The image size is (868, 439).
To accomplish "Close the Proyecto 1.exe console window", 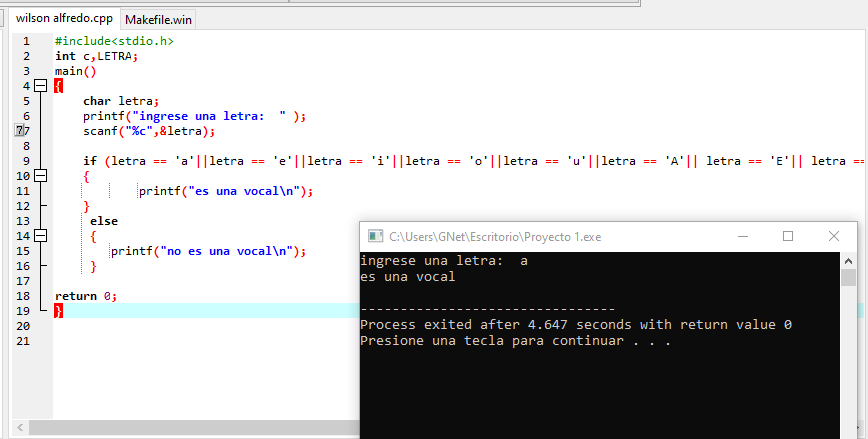I will pos(834,236).
